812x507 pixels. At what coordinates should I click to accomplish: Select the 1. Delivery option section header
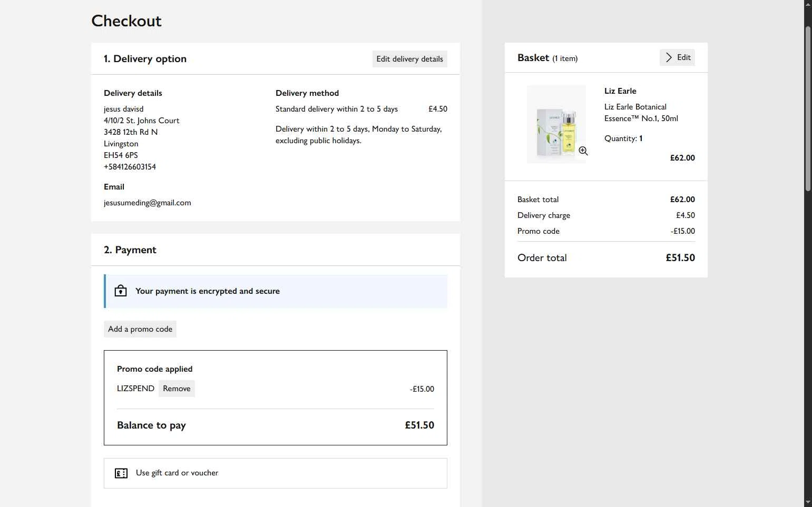[x=145, y=59]
